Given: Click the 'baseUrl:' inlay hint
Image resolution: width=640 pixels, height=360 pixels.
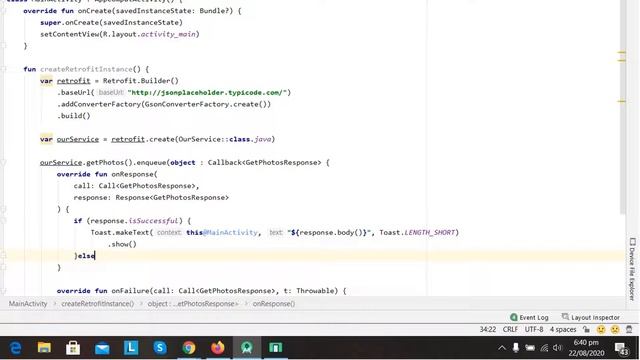Looking at the screenshot, I should point(111,93).
